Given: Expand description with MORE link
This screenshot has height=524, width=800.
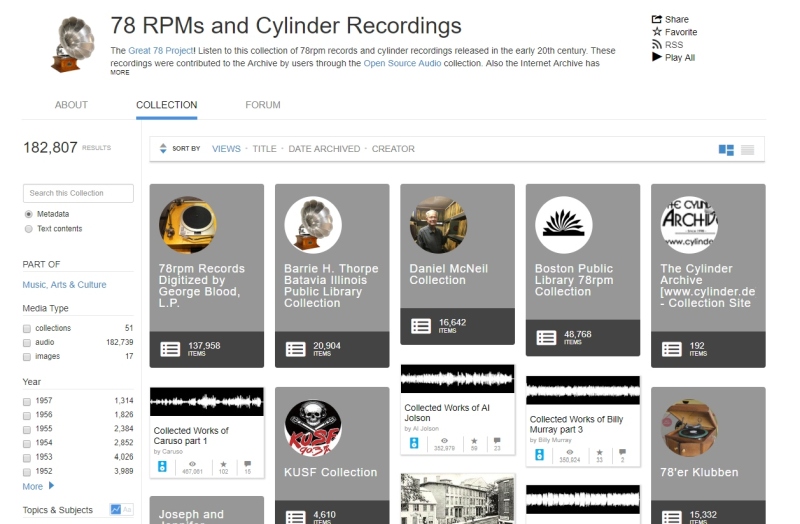Looking at the screenshot, I should click(120, 72).
